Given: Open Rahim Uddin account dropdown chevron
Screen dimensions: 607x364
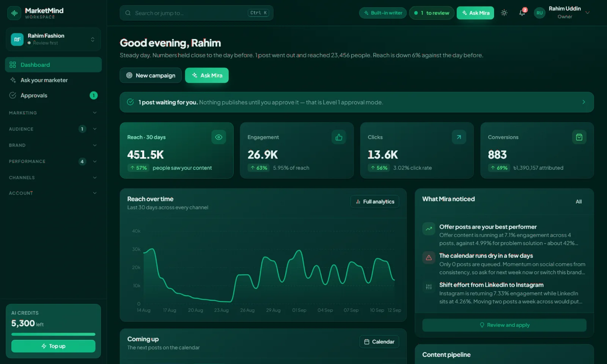Looking at the screenshot, I should [587, 13].
